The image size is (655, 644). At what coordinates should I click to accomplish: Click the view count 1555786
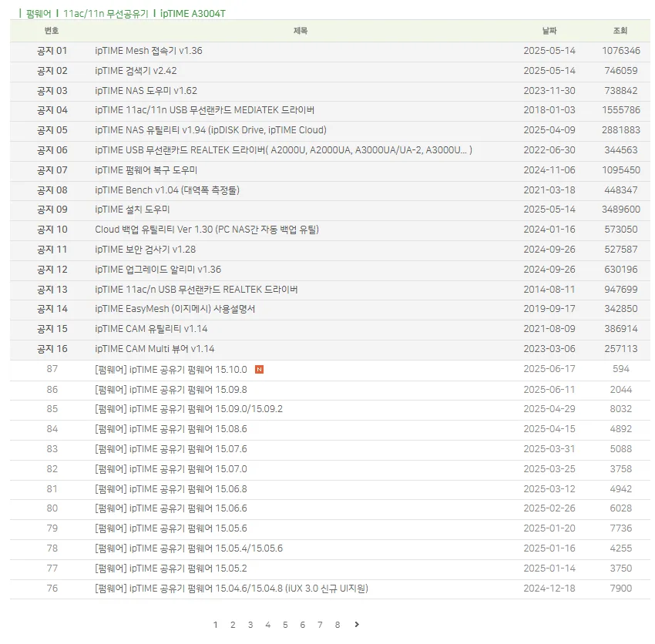[x=621, y=110]
